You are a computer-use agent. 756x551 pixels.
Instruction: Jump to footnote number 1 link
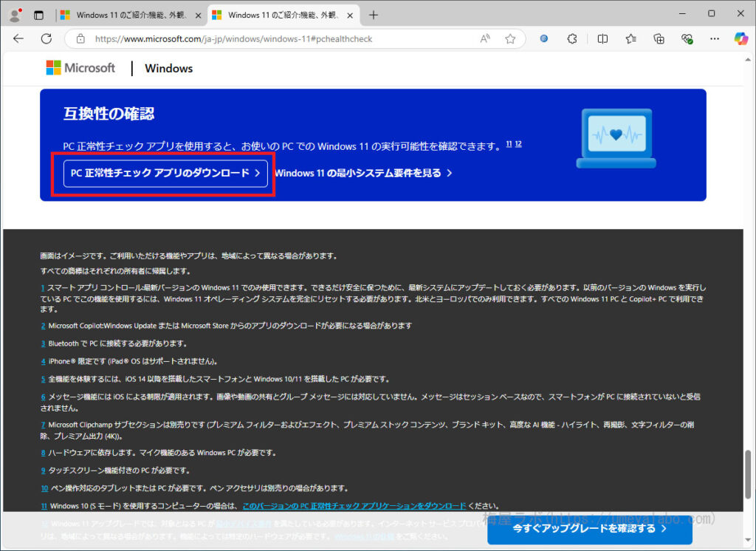[42, 287]
